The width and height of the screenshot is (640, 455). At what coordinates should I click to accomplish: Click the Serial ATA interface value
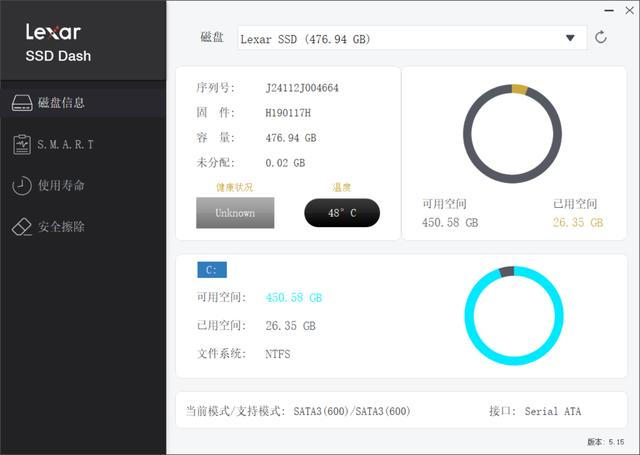[x=553, y=411]
